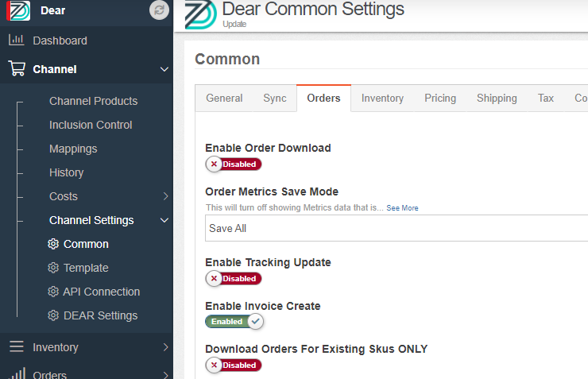Click the gear icon next to API Connection
588x379 pixels.
(x=53, y=292)
